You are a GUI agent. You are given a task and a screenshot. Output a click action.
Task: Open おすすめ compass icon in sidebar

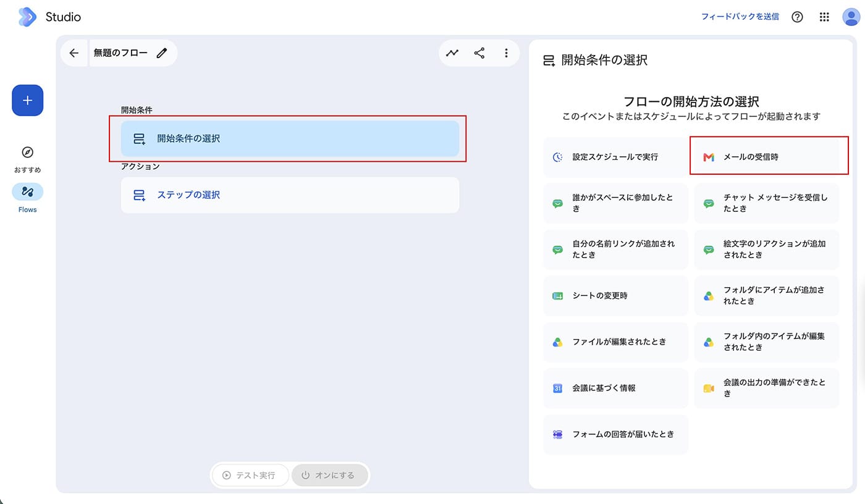point(28,153)
